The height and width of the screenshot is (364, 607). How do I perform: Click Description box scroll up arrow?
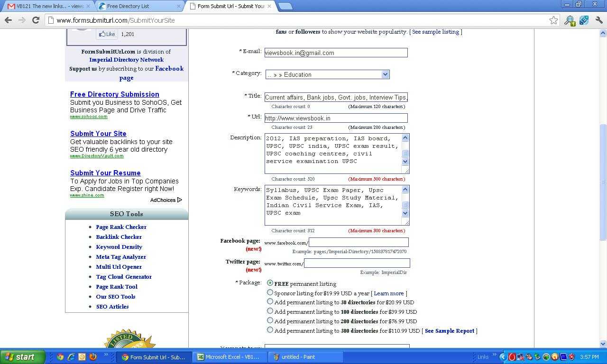[405, 138]
